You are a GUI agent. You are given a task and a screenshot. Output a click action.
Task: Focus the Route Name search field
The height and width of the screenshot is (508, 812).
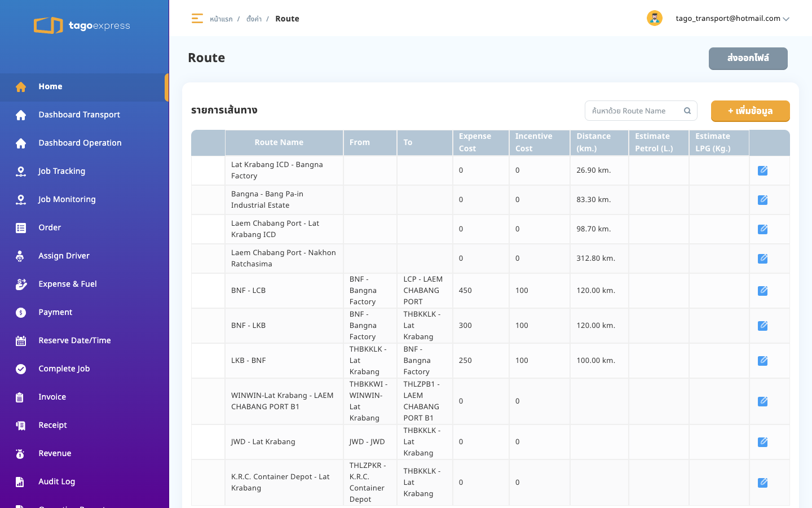(641, 111)
